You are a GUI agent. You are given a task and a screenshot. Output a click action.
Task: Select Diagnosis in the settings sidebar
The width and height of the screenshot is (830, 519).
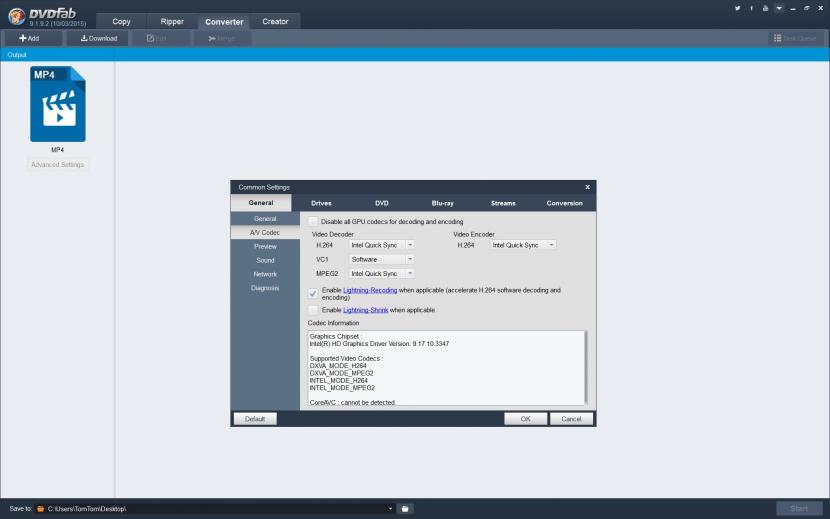[265, 288]
